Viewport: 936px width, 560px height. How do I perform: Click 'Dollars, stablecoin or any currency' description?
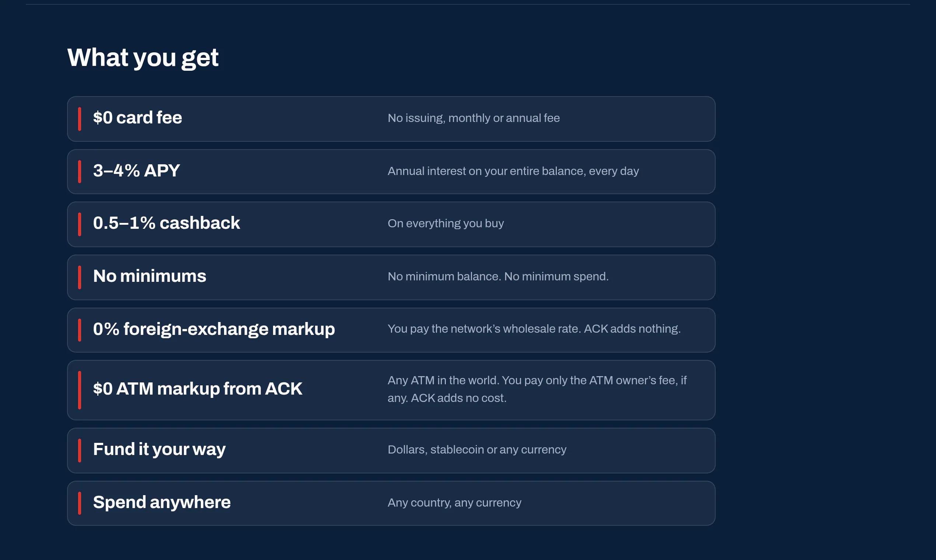[x=477, y=450]
